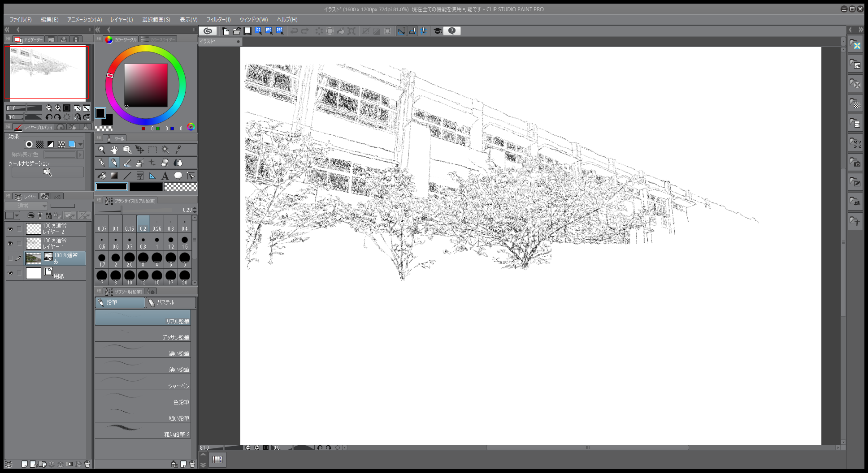Pick transparent color checkered swatch
Screen dimensions: 868x473
click(x=180, y=187)
